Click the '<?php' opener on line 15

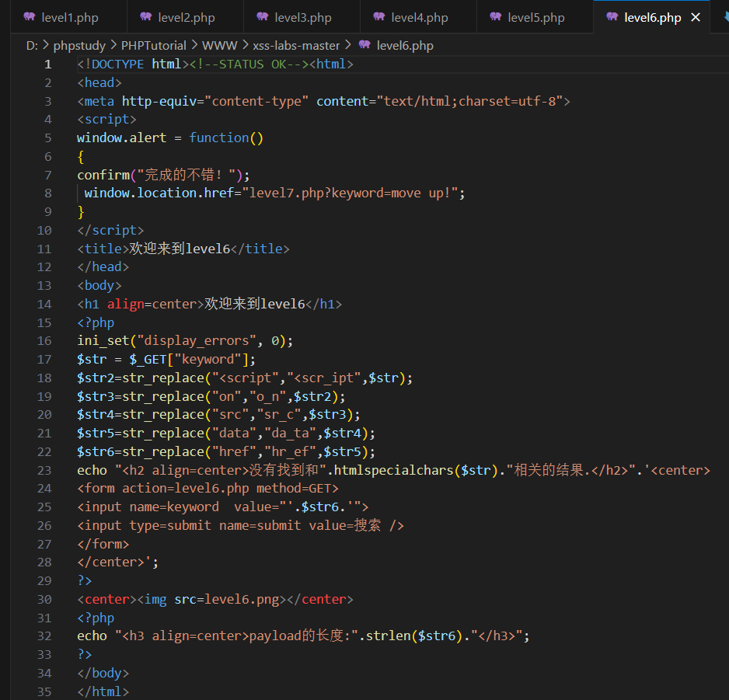click(x=96, y=322)
